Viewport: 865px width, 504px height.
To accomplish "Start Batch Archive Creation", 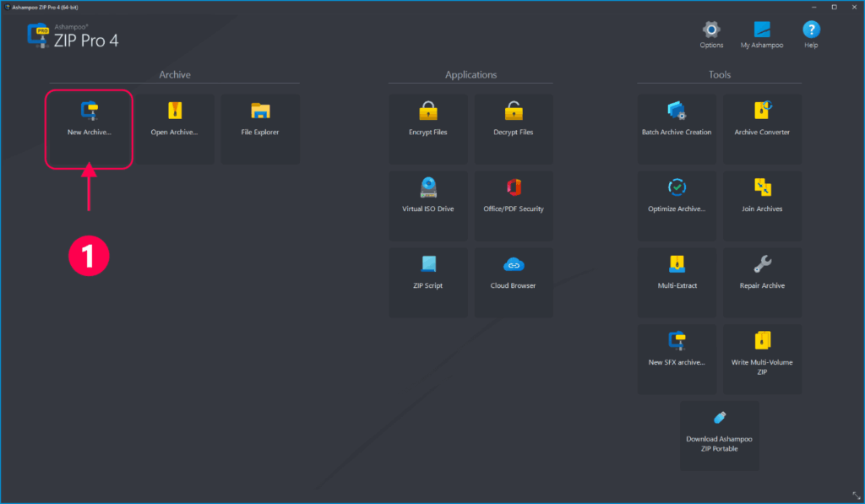I will 677,129.
